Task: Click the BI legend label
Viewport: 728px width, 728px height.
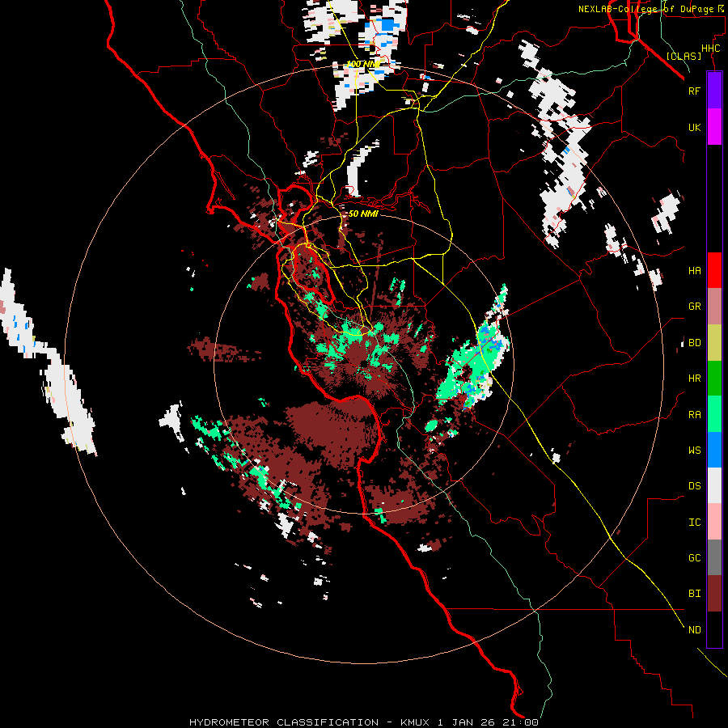Action: [x=694, y=594]
